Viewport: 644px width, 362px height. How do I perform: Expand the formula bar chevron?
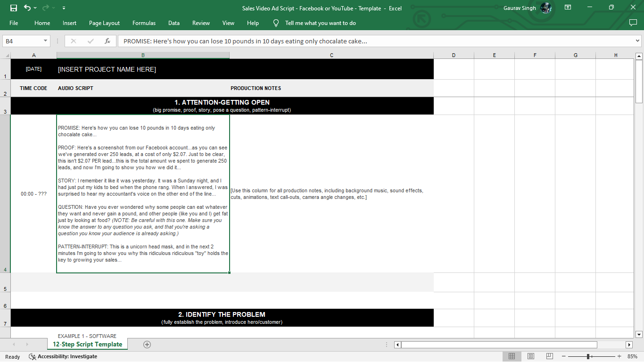638,41
